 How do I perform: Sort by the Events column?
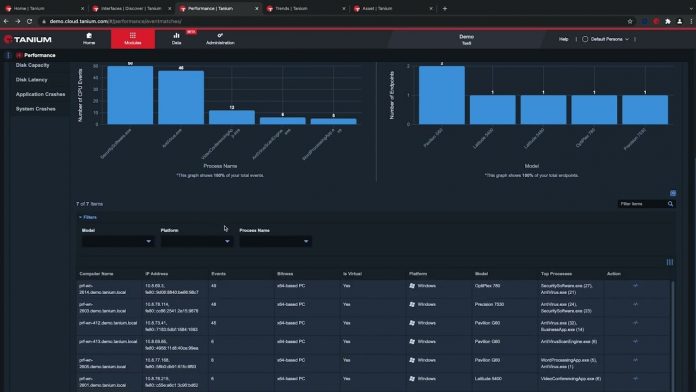tap(218, 274)
